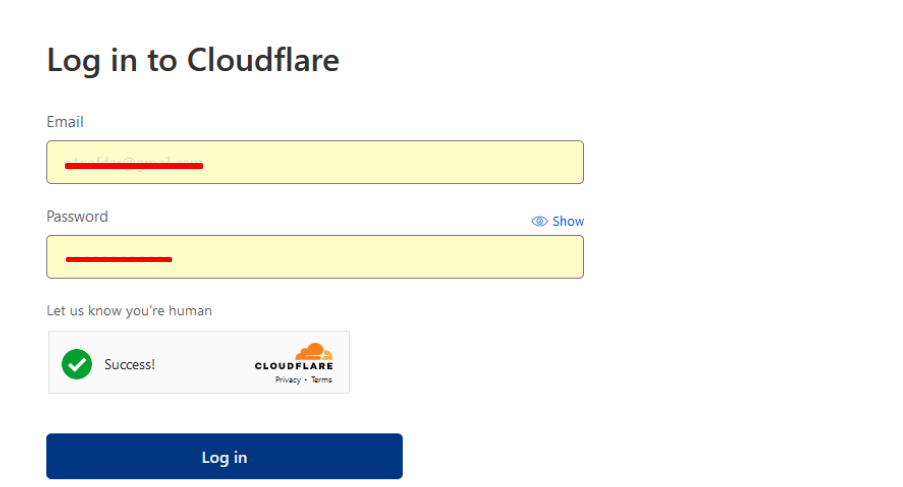
Task: Click the orange Cloudflare cloud logo
Action: [x=314, y=351]
